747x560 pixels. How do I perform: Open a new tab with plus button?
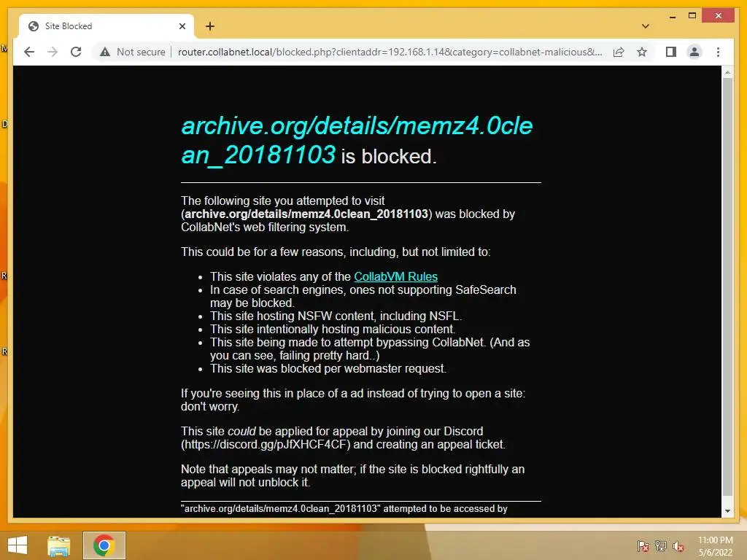pyautogui.click(x=209, y=26)
